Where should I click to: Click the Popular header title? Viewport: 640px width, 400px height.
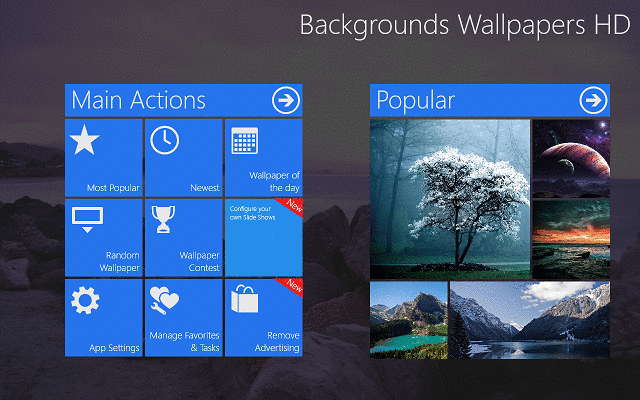(x=416, y=100)
